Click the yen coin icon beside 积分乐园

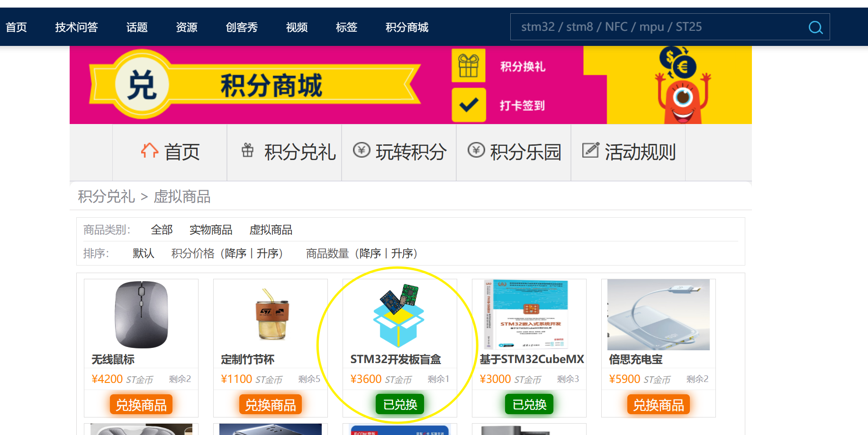coord(476,151)
